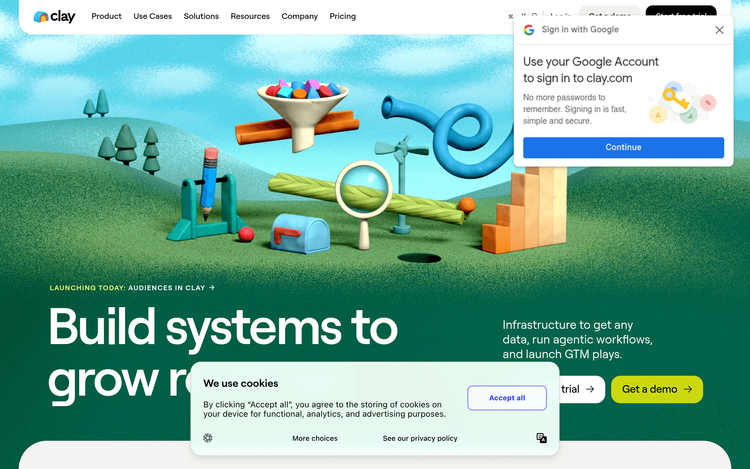Click Continue in the Google sign-in popup
The height and width of the screenshot is (469, 750).
tap(623, 147)
